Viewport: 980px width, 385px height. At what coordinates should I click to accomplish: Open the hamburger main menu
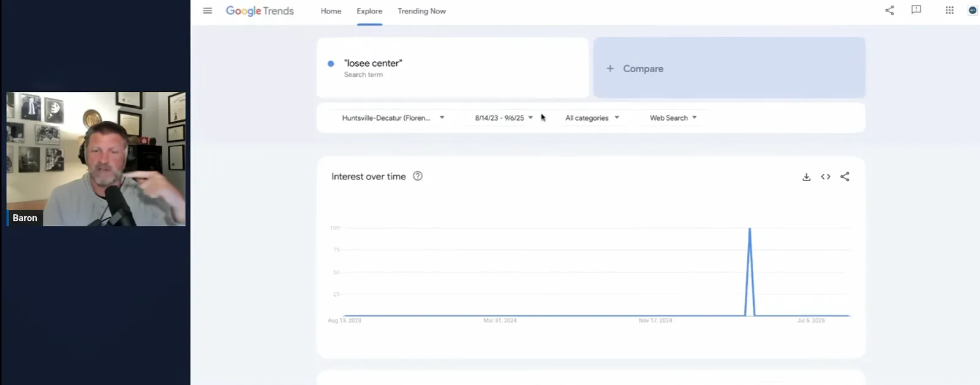(x=208, y=10)
